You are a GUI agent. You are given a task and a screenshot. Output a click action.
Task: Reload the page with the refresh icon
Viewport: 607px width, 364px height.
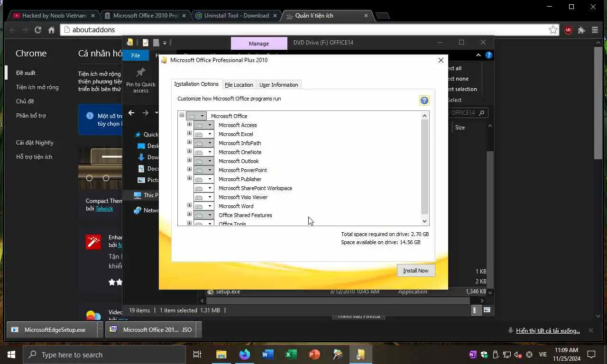pyautogui.click(x=38, y=30)
